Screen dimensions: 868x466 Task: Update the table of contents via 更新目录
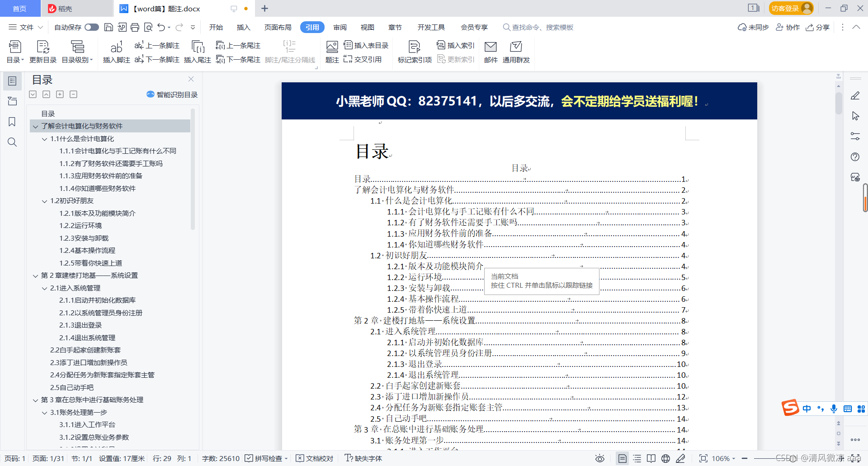[42, 51]
